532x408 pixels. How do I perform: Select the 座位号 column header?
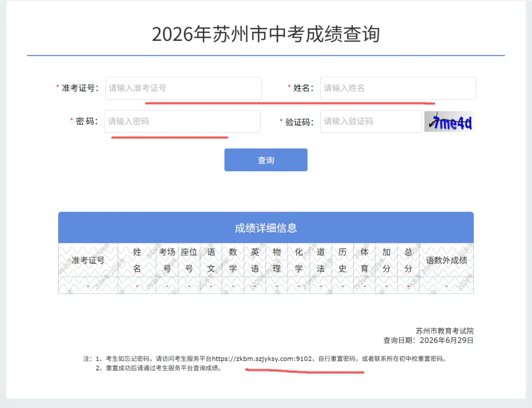(189, 260)
